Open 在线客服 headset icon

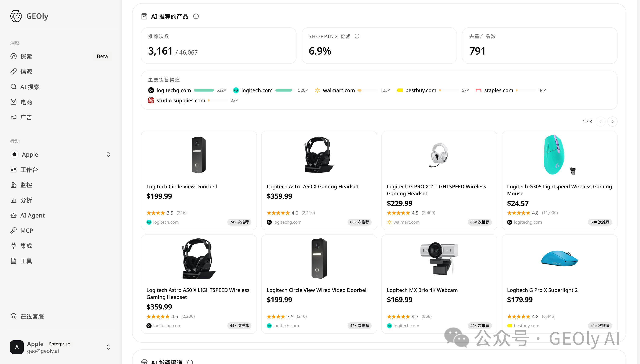pos(14,316)
